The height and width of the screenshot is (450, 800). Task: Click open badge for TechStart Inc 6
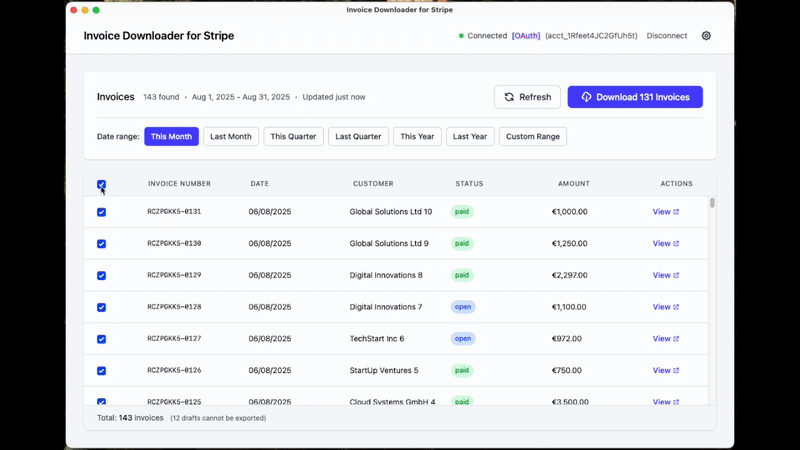click(x=463, y=339)
